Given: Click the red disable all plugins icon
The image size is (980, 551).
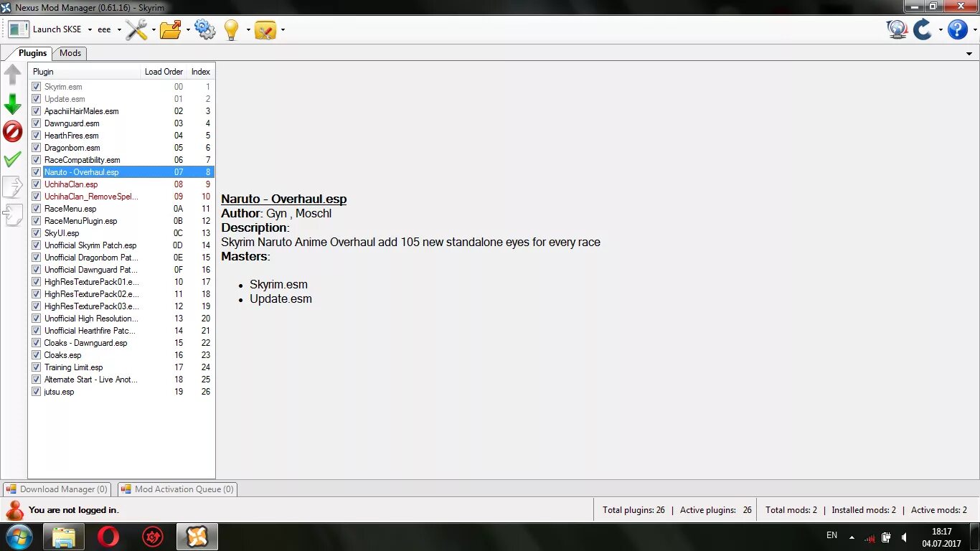Looking at the screenshot, I should coord(13,131).
